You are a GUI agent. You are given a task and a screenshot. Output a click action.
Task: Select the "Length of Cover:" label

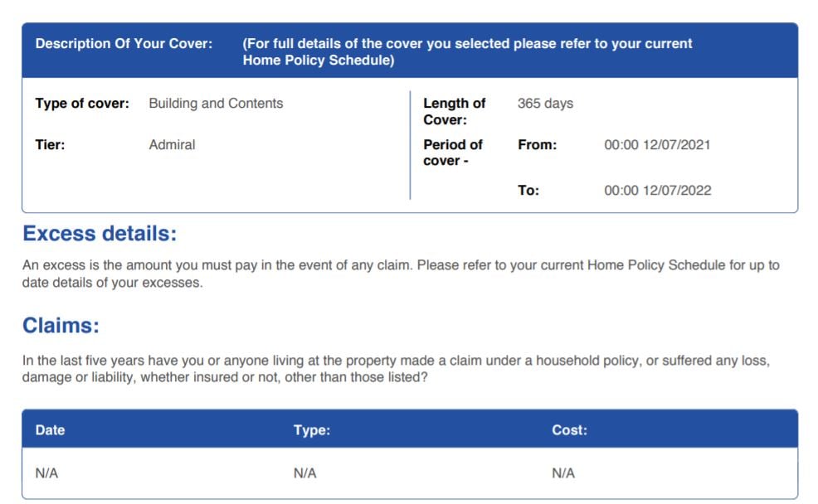pos(455,112)
